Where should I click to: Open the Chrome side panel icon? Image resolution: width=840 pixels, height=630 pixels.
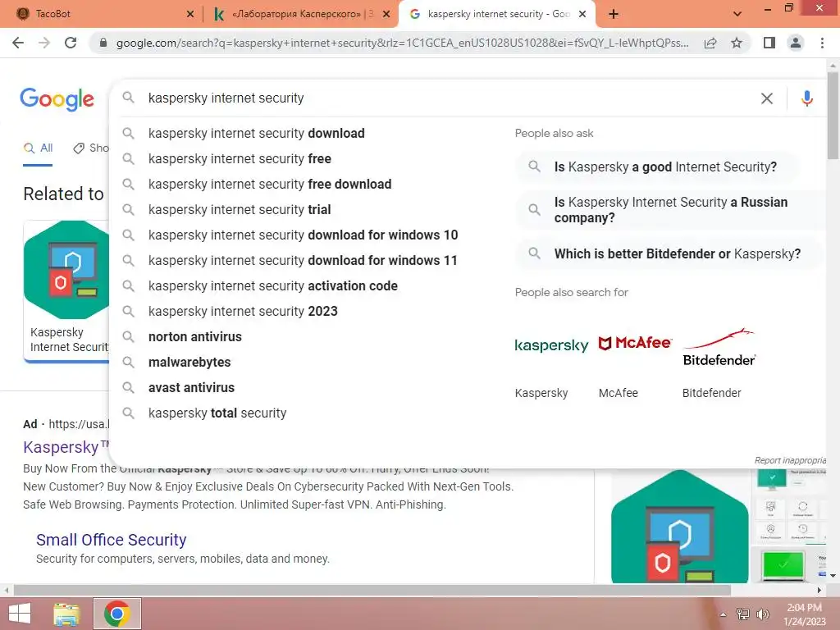coord(769,43)
